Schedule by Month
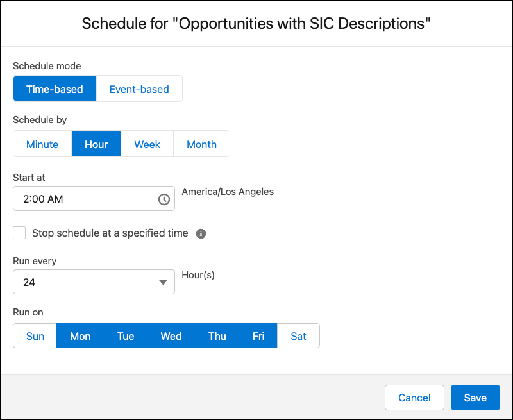The height and width of the screenshot is (420, 513). coord(201,144)
